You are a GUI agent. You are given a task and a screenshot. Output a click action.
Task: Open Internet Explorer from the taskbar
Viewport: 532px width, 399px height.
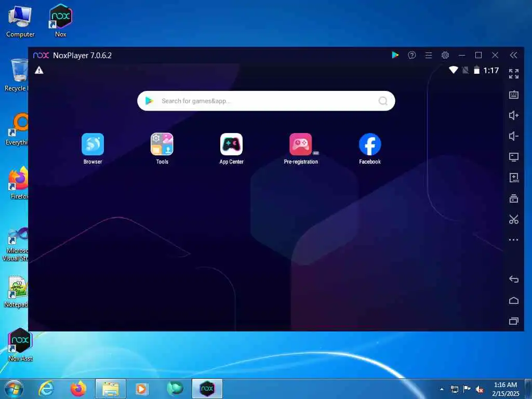pyautogui.click(x=46, y=389)
